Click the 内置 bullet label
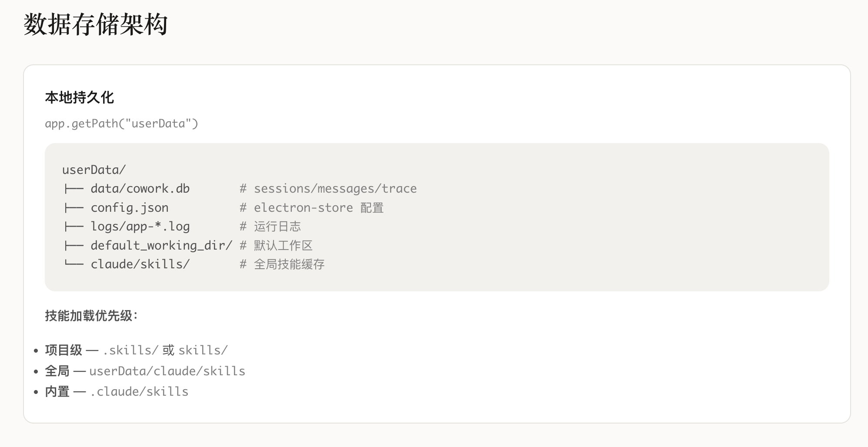 point(57,392)
